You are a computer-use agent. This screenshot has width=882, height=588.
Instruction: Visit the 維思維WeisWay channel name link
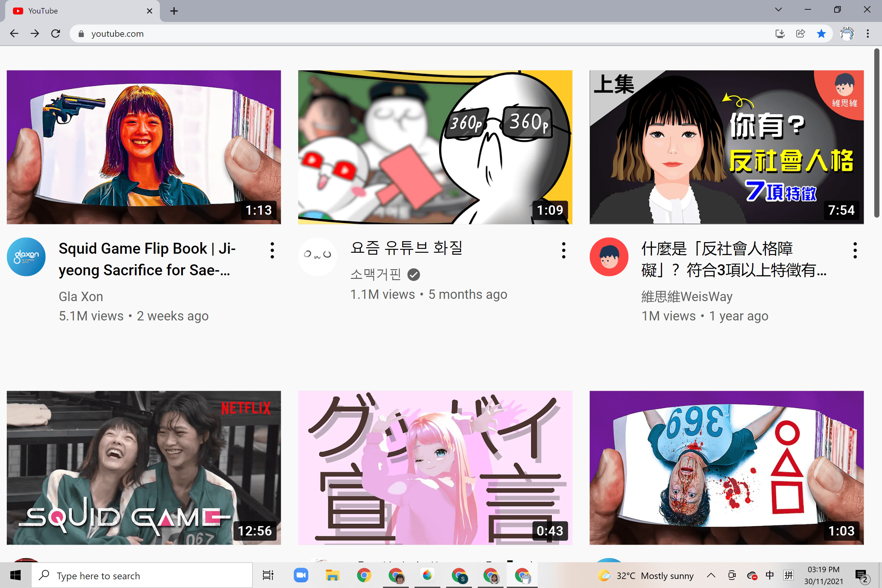[687, 297]
